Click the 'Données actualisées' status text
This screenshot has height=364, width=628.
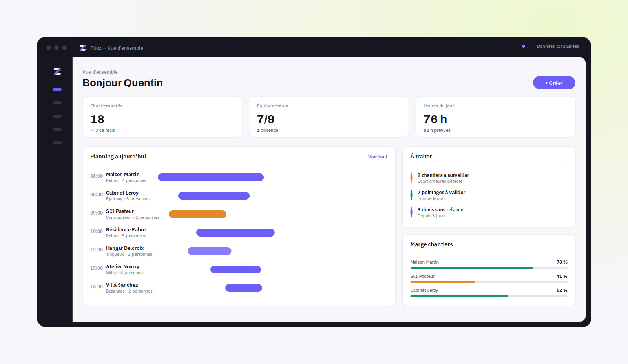click(558, 46)
